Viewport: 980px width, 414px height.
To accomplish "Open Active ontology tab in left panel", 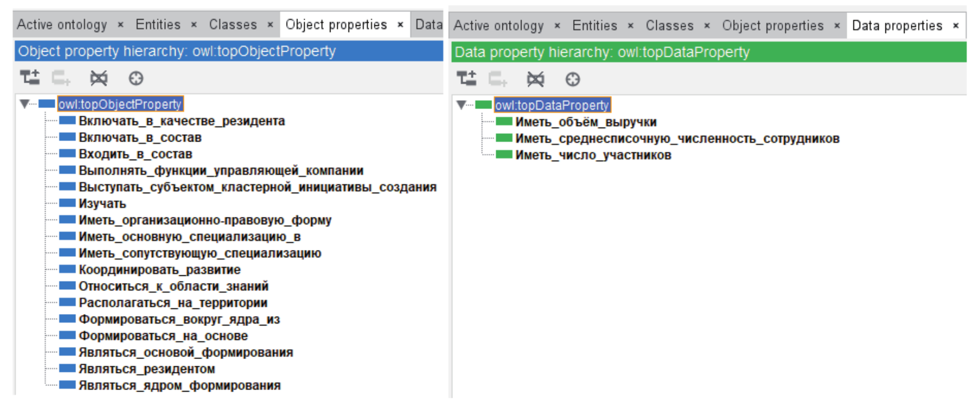I will click(x=62, y=24).
